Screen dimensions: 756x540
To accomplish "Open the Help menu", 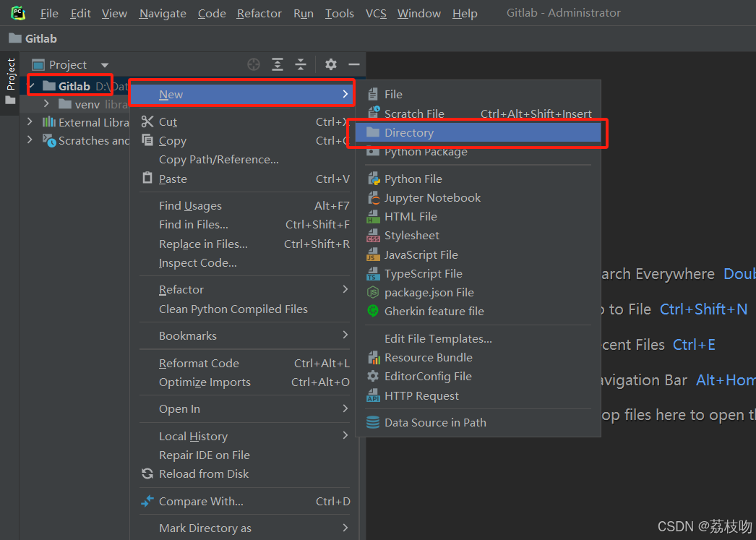I will pos(465,14).
